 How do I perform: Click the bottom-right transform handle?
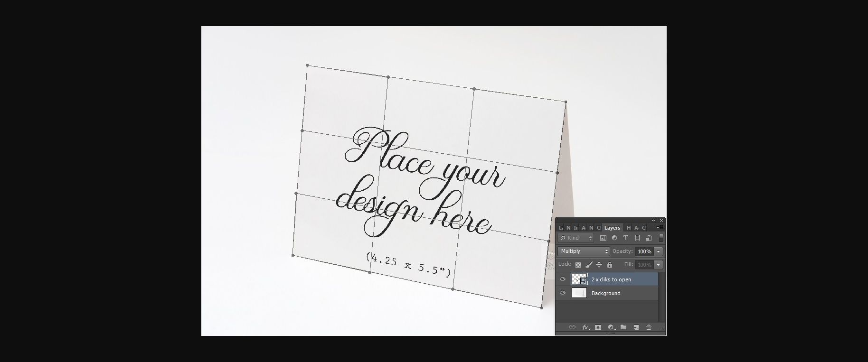(x=542, y=308)
